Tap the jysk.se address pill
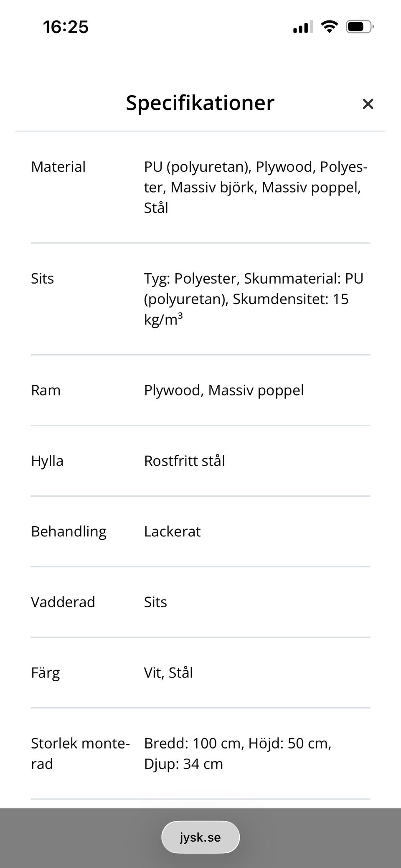 [200, 837]
